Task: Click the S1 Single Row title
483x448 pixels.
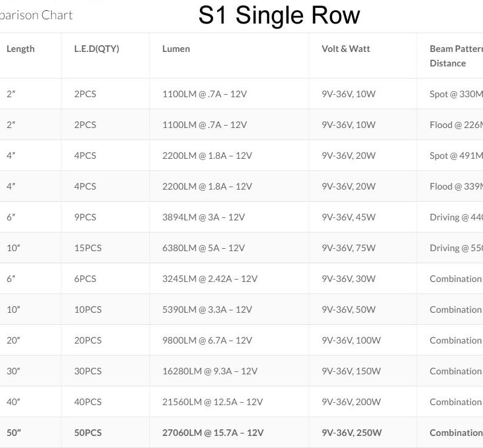Action: (279, 16)
